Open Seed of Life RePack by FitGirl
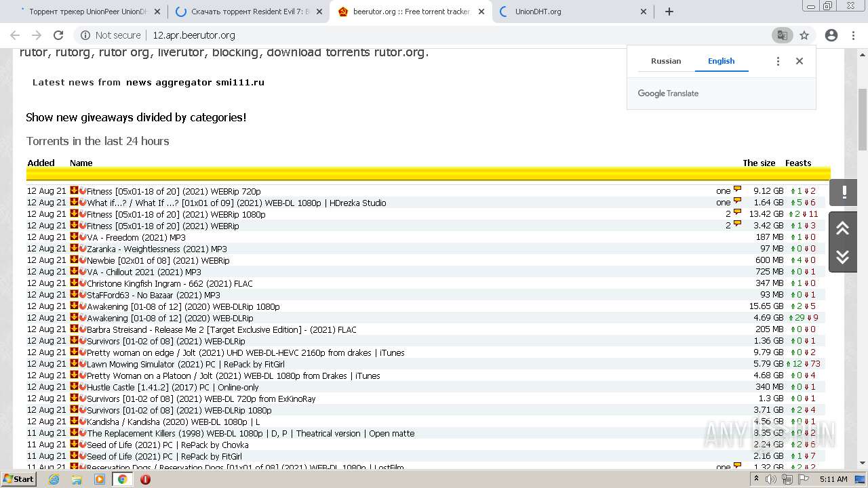This screenshot has width=868, height=488. (164, 456)
